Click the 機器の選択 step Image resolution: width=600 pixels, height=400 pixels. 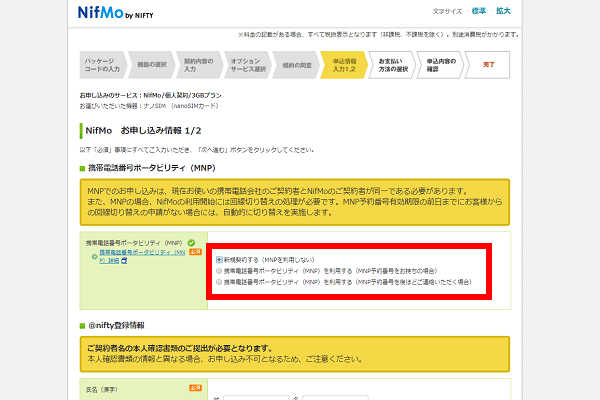(x=152, y=65)
